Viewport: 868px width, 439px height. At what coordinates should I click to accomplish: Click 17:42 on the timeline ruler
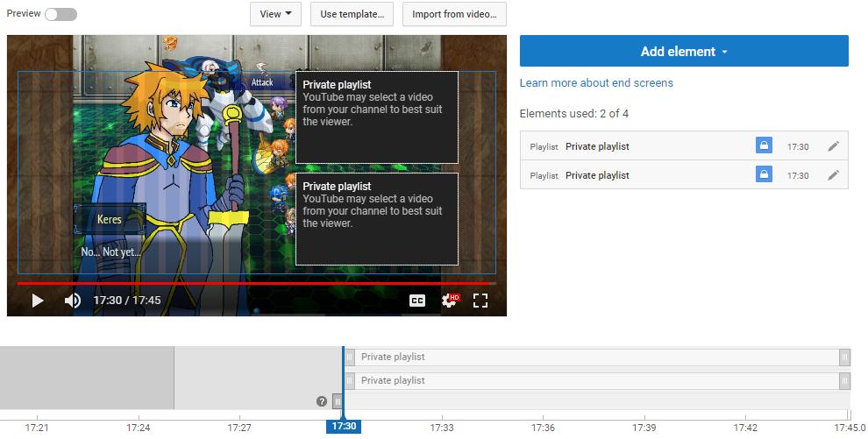(745, 428)
